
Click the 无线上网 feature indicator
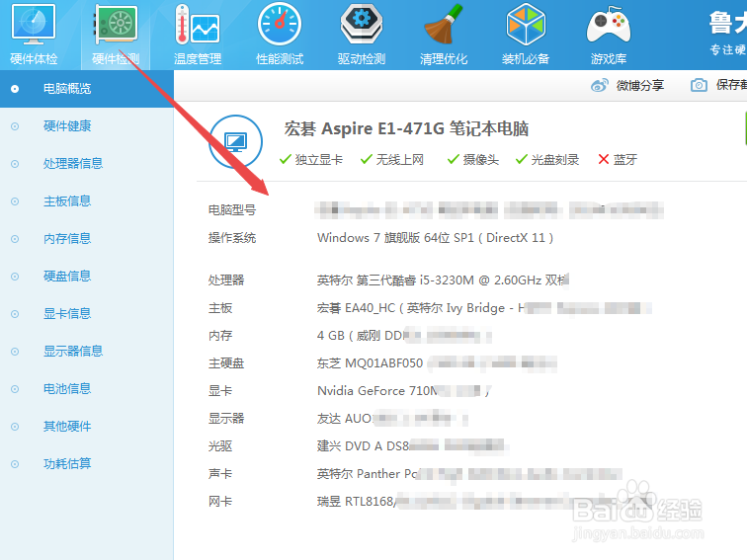tap(391, 160)
